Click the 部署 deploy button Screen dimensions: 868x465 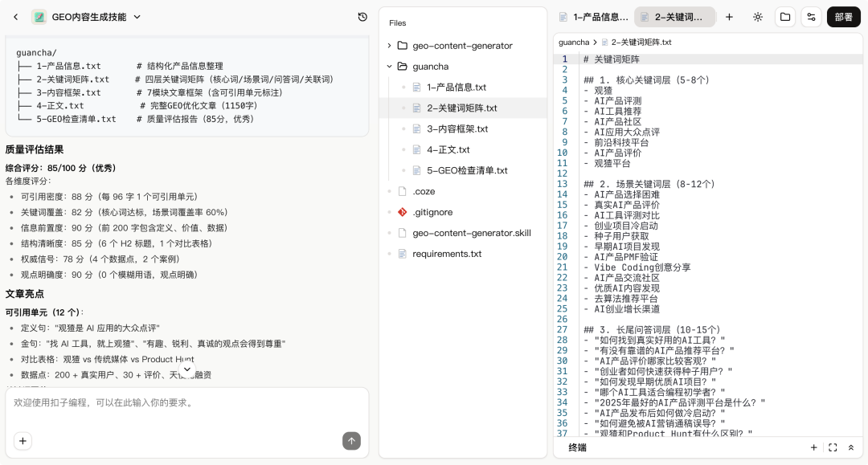[843, 17]
